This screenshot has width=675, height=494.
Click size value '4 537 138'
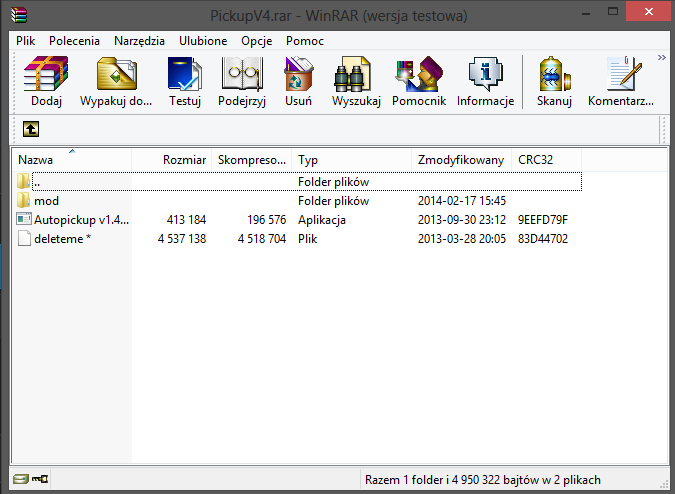[x=182, y=239]
